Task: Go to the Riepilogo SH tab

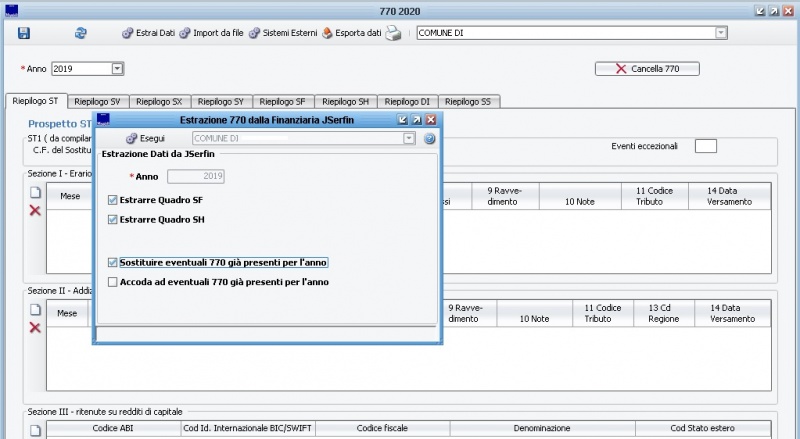Action: 345,102
